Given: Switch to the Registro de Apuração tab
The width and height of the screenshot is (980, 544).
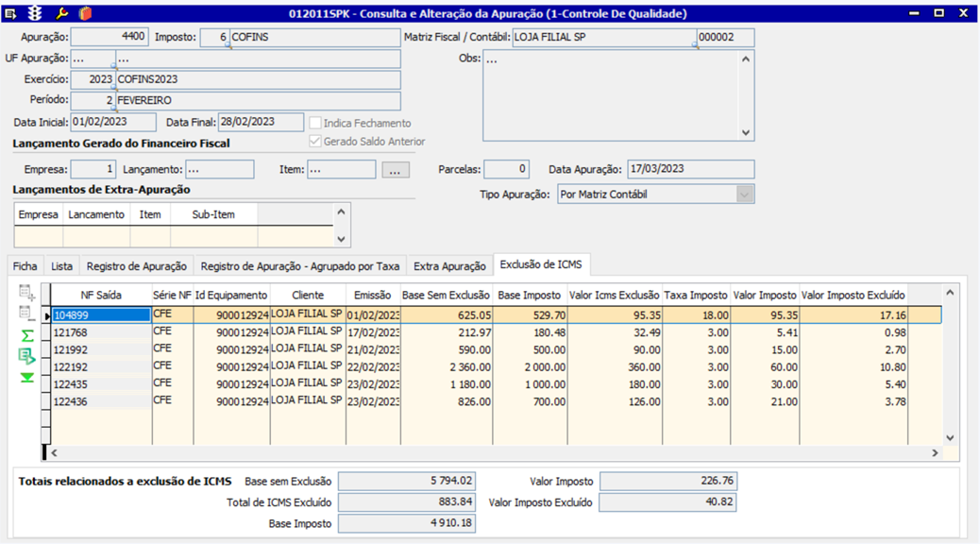Looking at the screenshot, I should tap(136, 266).
